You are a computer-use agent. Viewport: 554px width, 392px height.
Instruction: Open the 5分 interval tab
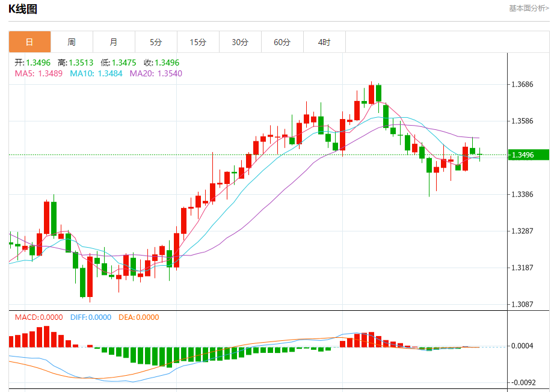156,42
